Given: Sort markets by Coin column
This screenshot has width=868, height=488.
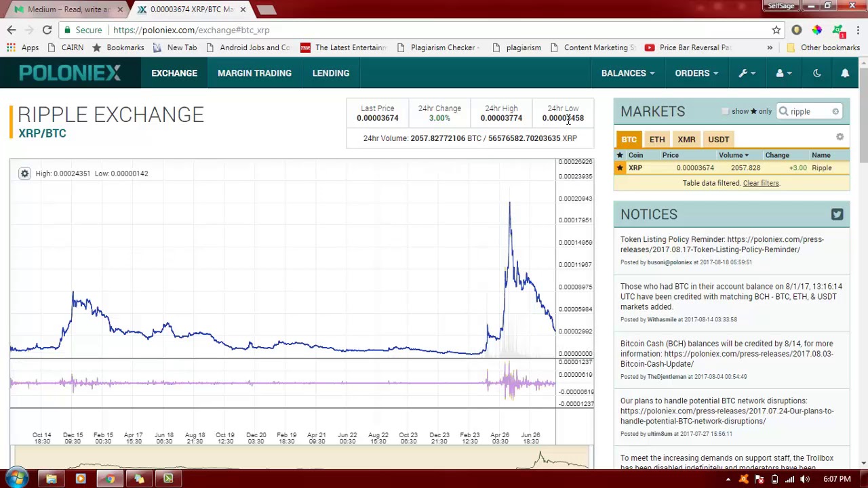Looking at the screenshot, I should (x=635, y=155).
